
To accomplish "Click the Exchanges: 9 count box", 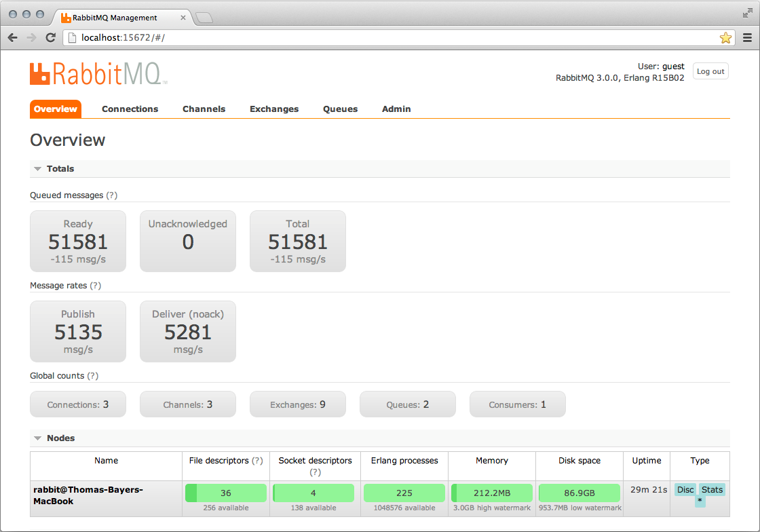I will click(298, 404).
